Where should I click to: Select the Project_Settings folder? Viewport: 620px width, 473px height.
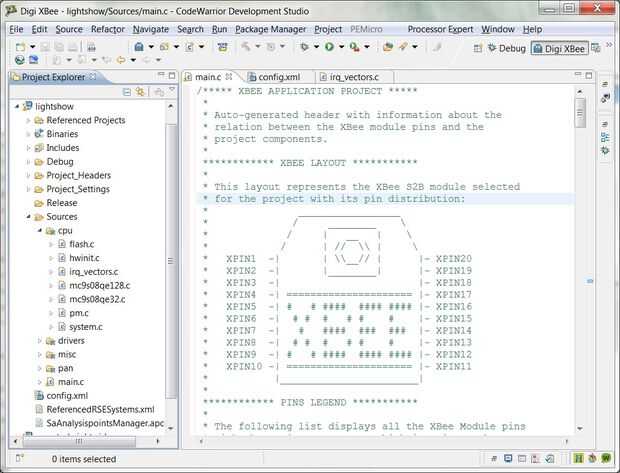click(x=78, y=189)
